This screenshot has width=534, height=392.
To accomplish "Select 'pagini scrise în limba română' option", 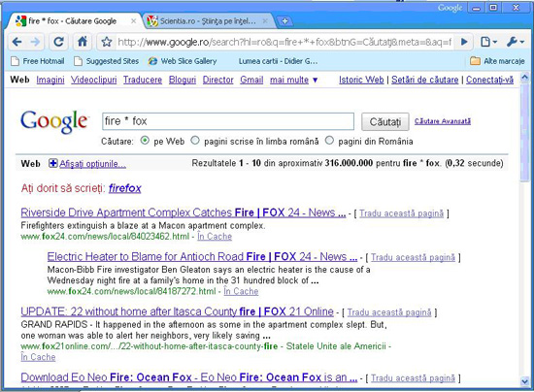I will [x=195, y=141].
